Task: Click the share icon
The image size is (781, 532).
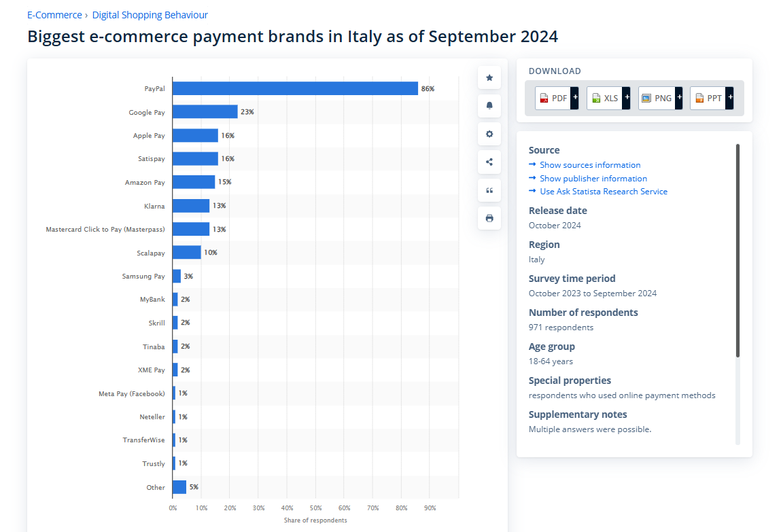Action: pos(489,162)
